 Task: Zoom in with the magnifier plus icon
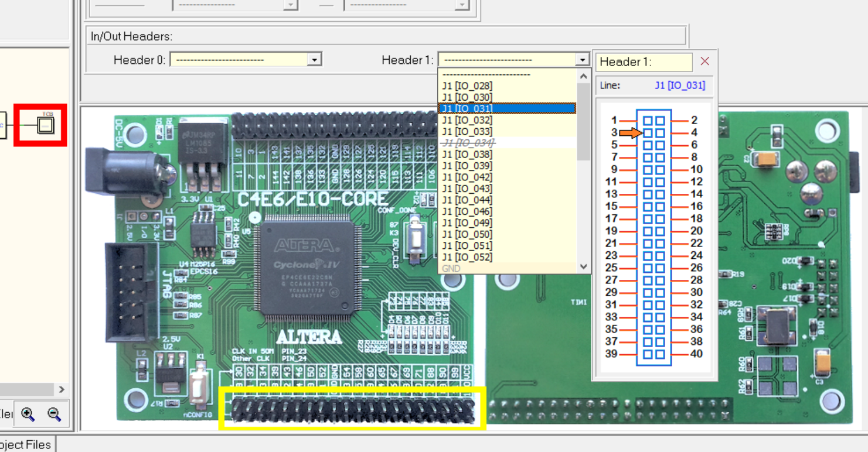click(x=28, y=414)
